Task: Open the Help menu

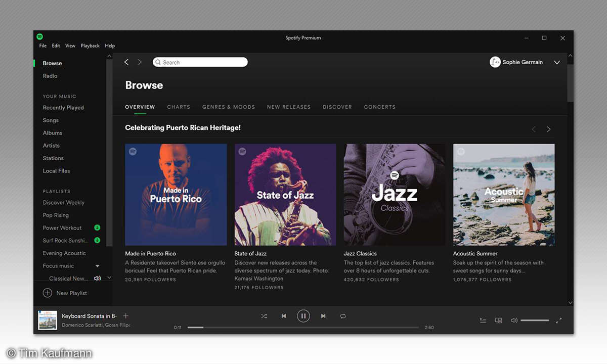Action: (x=110, y=45)
